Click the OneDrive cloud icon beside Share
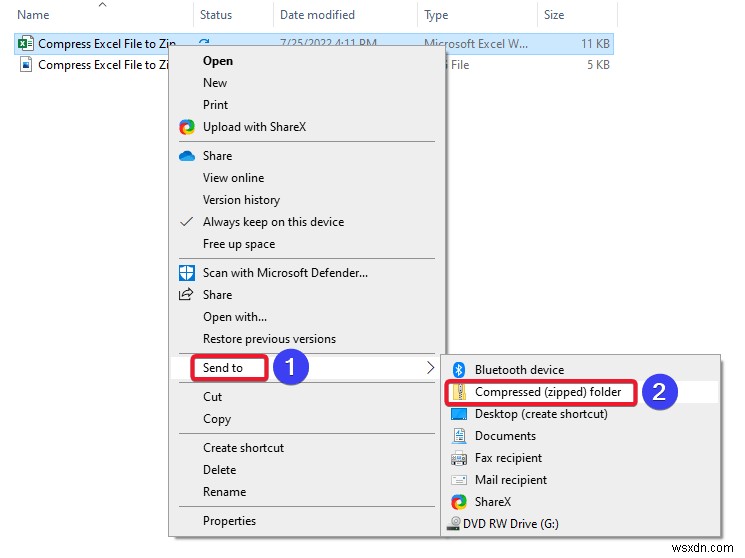745x558 pixels. point(187,156)
